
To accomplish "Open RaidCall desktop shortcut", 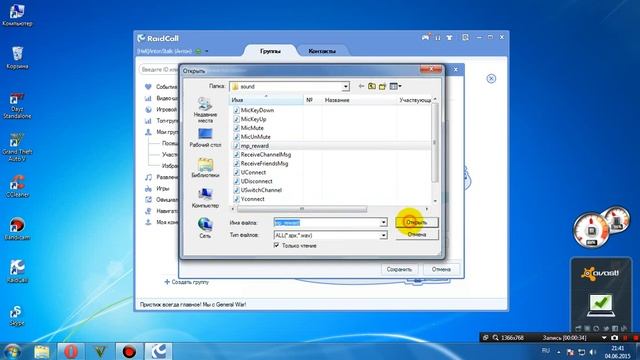I will (x=17, y=271).
